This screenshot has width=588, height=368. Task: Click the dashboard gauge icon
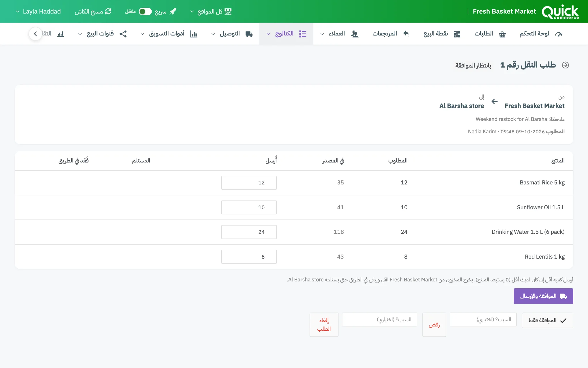coord(559,34)
